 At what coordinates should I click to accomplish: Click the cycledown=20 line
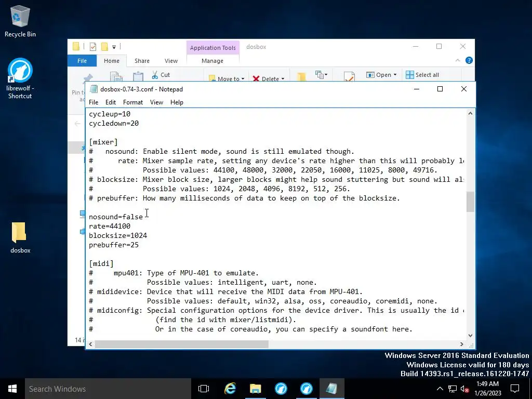114,123
